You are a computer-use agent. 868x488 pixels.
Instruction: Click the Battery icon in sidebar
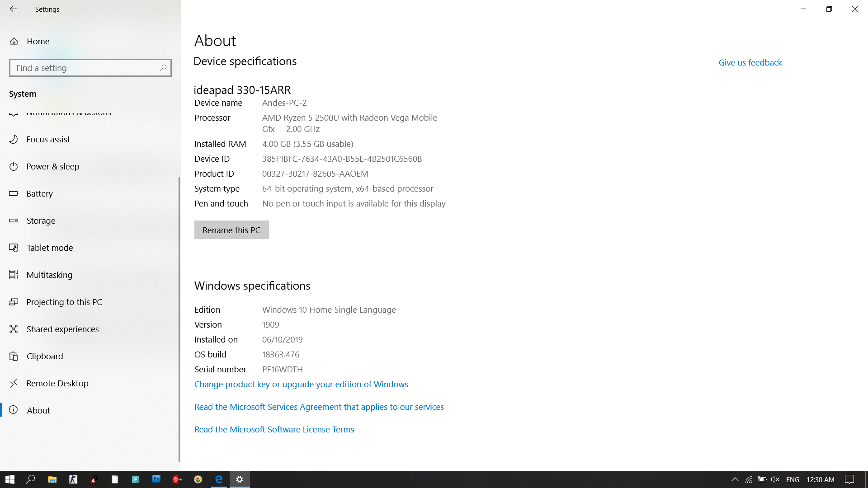(x=14, y=193)
